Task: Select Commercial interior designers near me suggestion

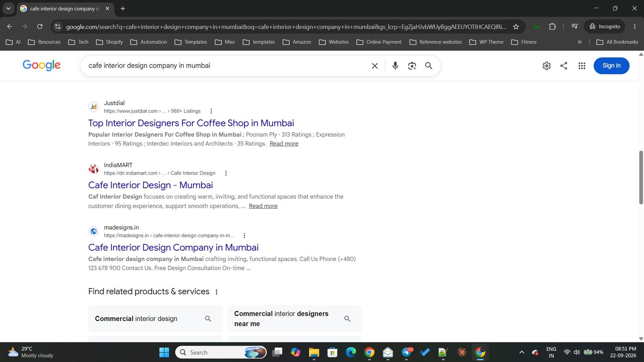Action: point(295,319)
